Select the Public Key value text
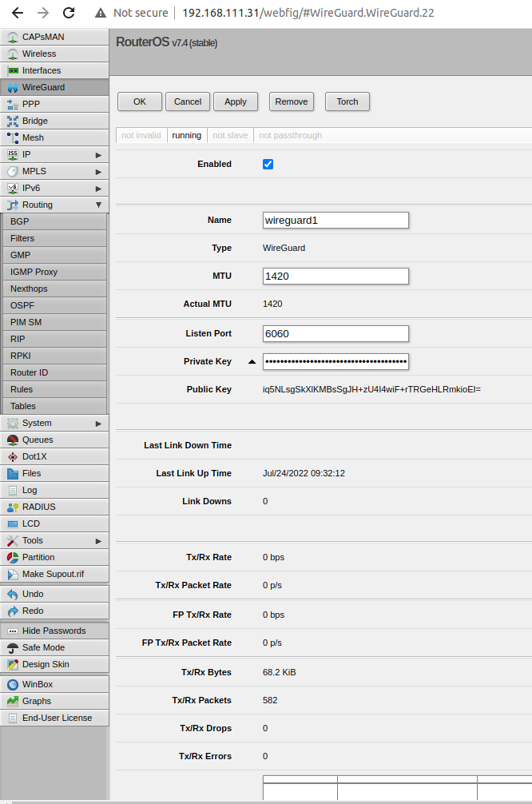Screen dimensions: 532x804 coord(371,390)
